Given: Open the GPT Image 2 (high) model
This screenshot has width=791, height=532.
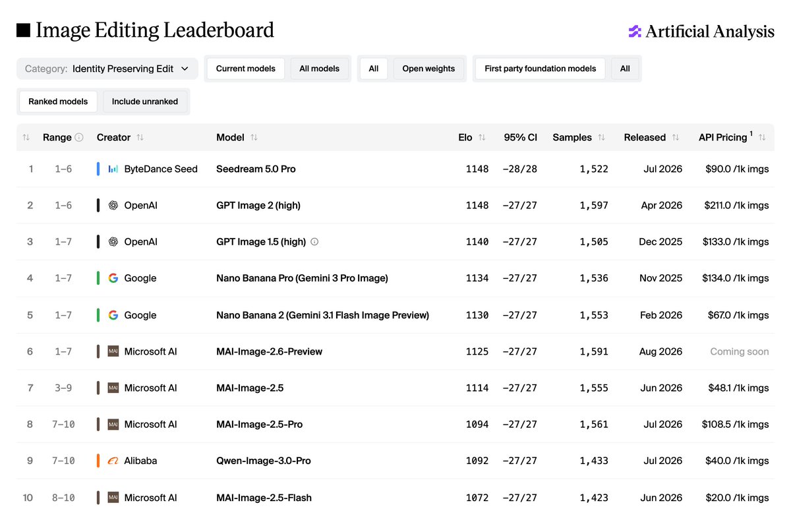Looking at the screenshot, I should point(258,206).
